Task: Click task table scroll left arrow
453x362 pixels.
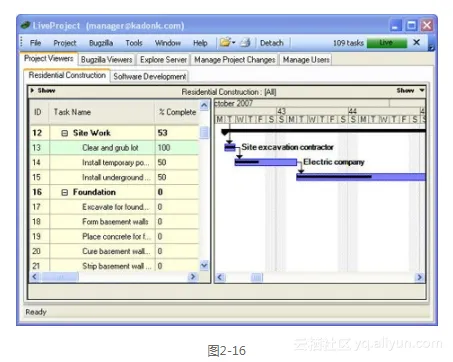Action: point(35,277)
